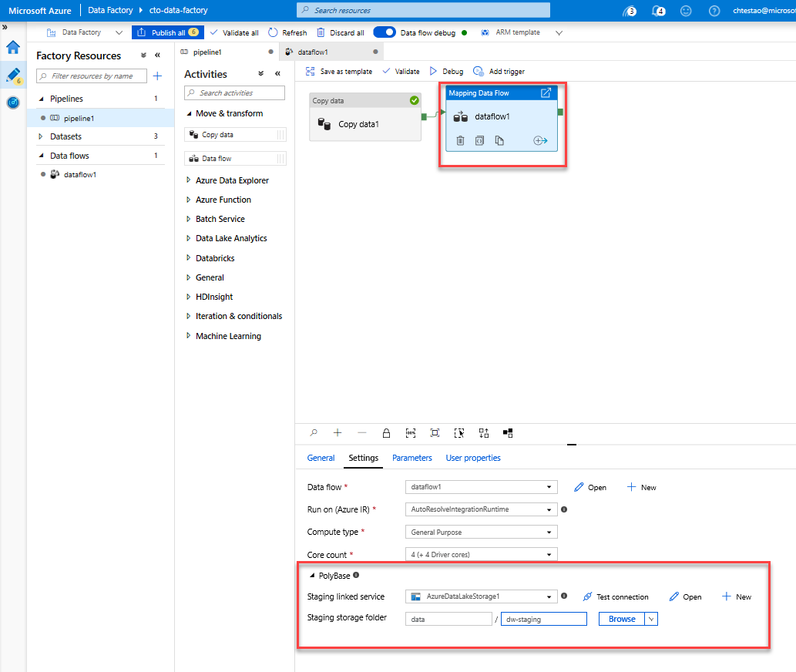
Task: Click Validate all in toolbar
Action: pos(234,32)
